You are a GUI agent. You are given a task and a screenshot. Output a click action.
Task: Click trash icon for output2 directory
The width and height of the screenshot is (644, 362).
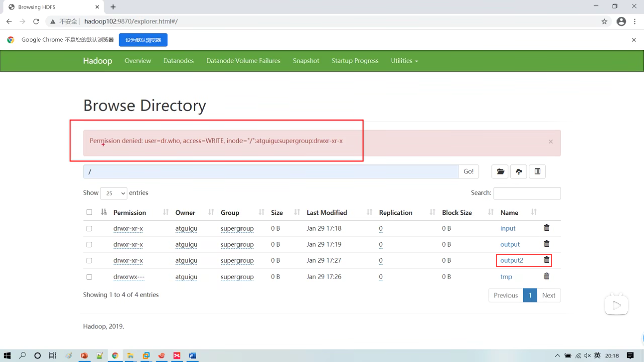[546, 260]
